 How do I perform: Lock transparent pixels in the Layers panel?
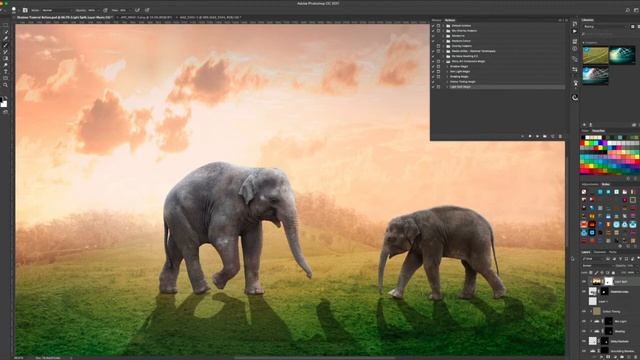pos(591,273)
